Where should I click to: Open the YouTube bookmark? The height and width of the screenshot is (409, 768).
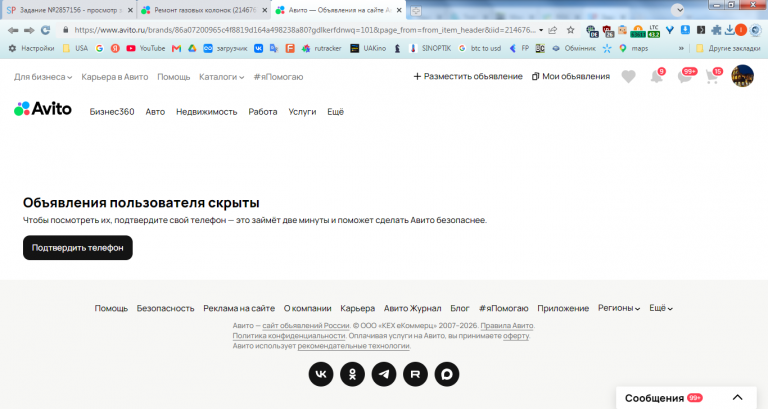(x=145, y=48)
